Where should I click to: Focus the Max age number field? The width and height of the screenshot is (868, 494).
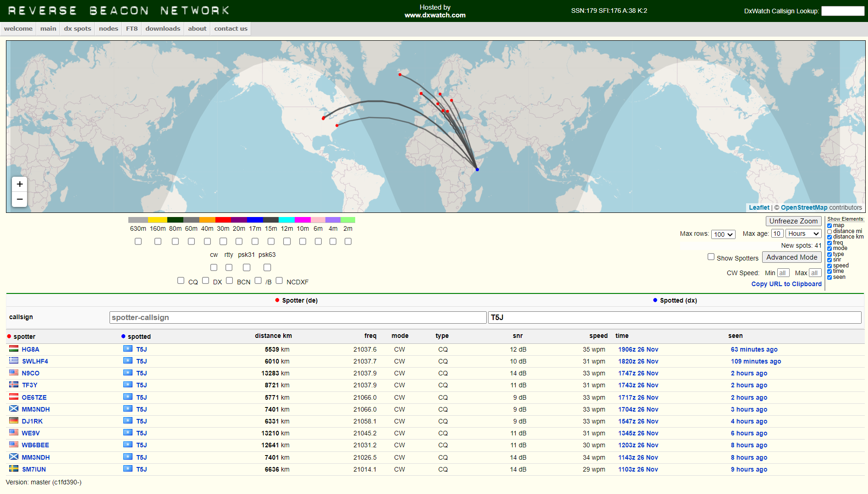click(777, 233)
